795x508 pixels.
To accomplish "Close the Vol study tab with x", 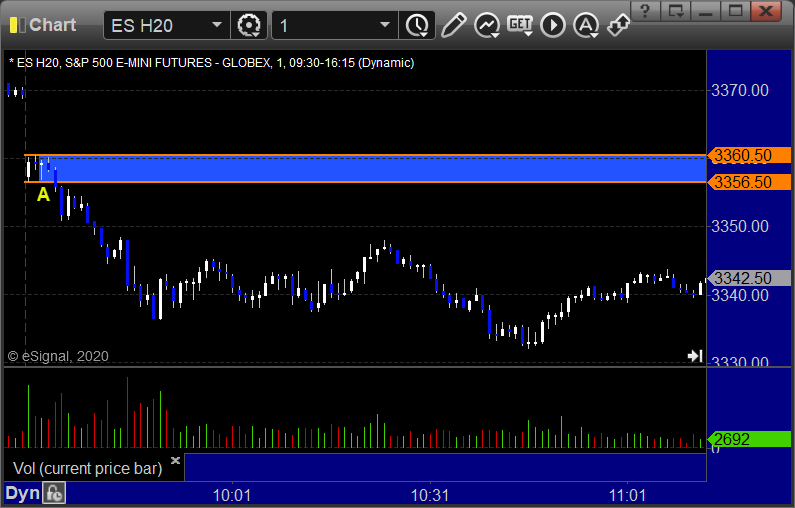I will 175,460.
